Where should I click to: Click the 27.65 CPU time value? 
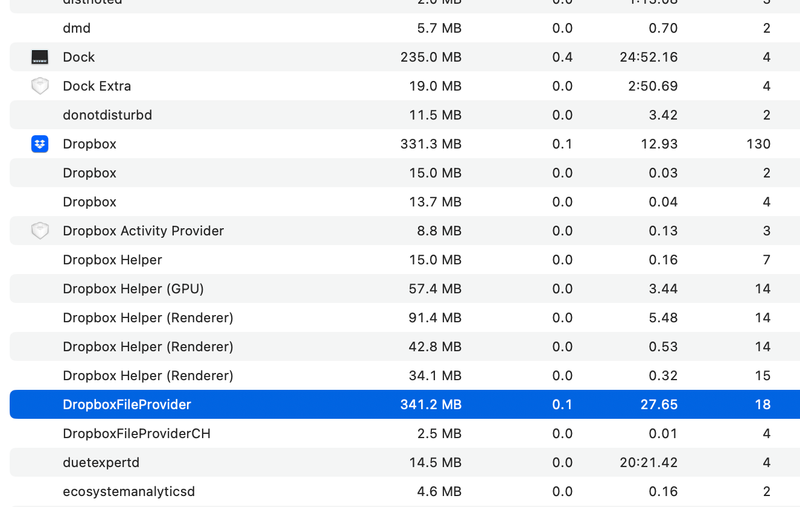(x=659, y=404)
